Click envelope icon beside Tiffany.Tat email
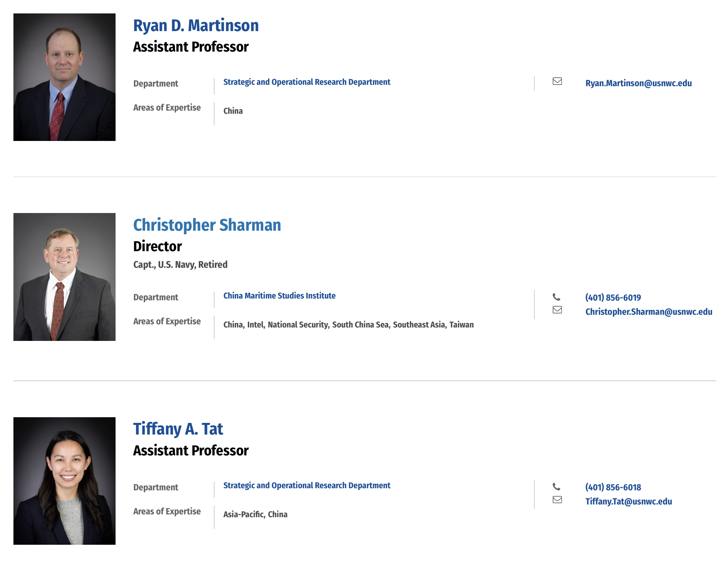Screen dimensions: 728x561 [557, 500]
